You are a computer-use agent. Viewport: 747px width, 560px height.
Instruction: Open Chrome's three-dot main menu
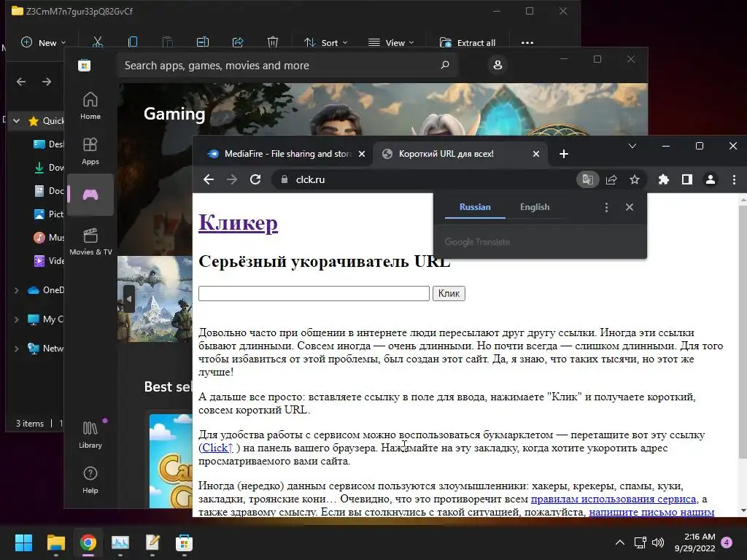click(734, 179)
